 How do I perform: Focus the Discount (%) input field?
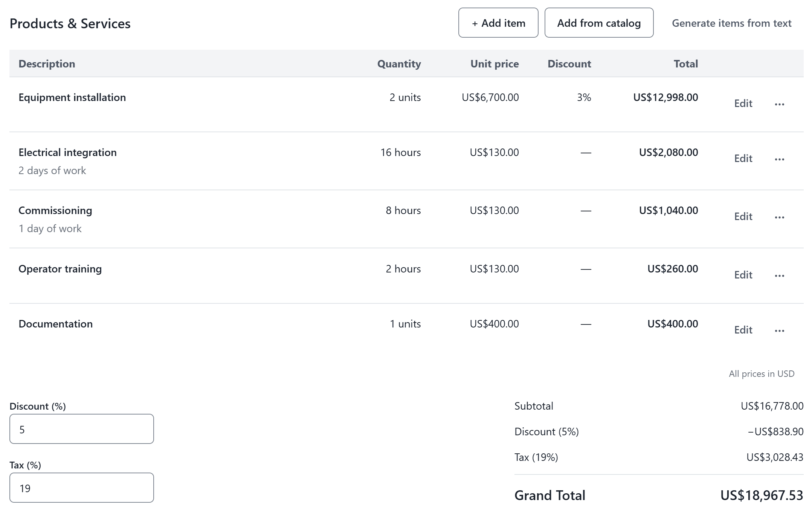(82, 429)
